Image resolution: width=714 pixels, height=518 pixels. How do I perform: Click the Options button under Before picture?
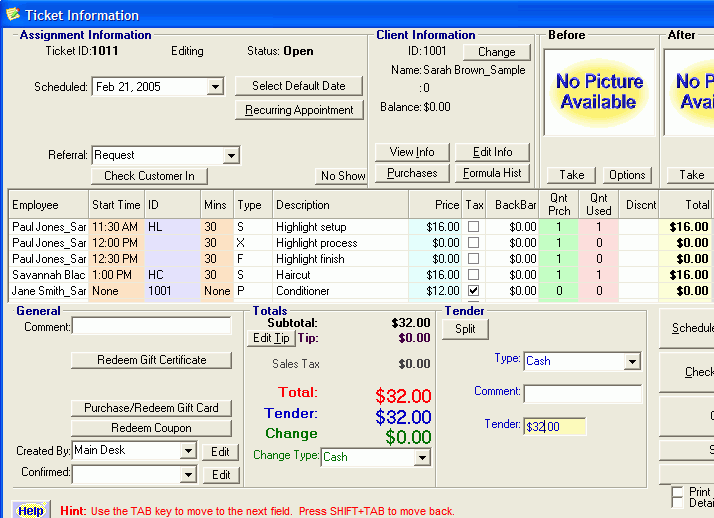[627, 175]
